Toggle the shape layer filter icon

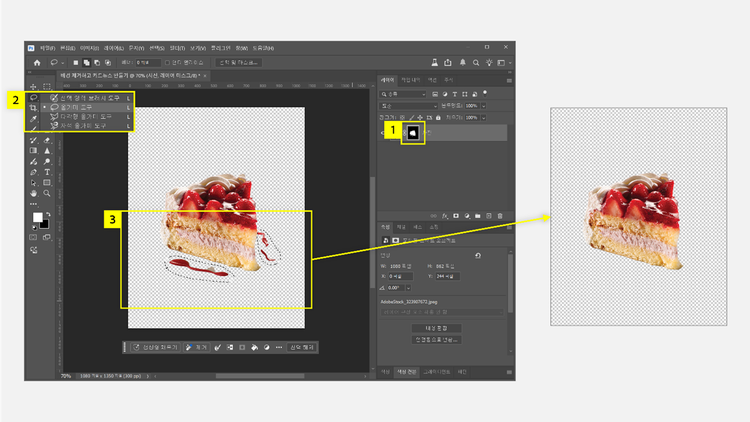coord(464,94)
